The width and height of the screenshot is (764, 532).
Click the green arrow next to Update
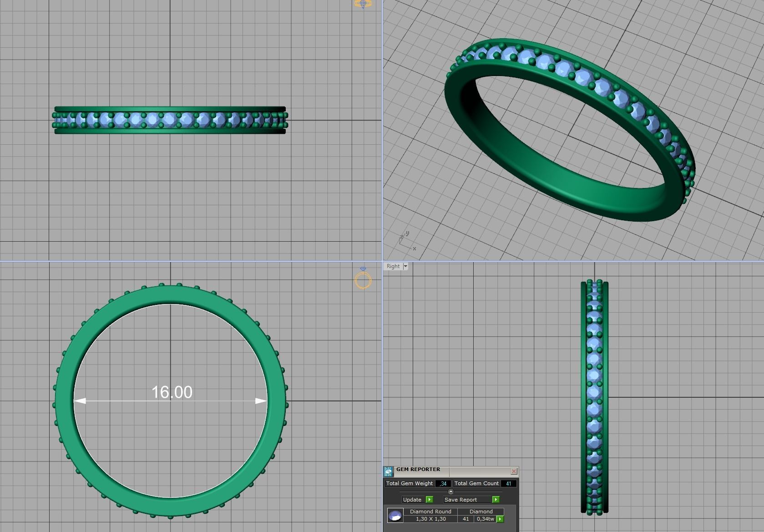click(x=430, y=499)
